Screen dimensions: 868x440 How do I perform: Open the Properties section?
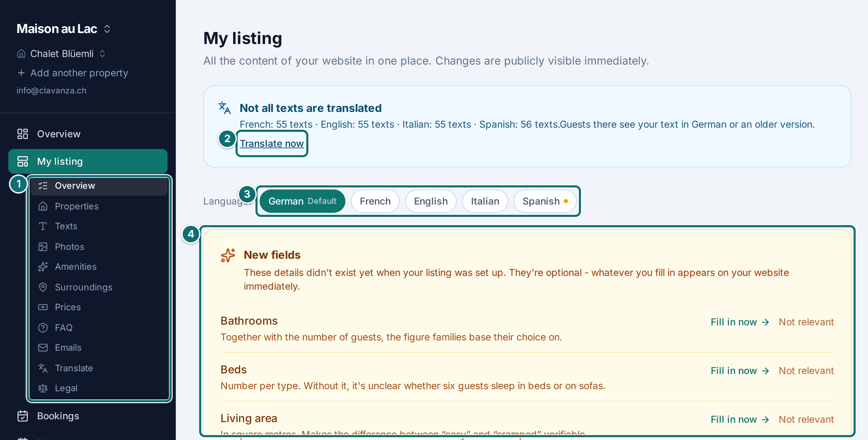(x=99, y=206)
